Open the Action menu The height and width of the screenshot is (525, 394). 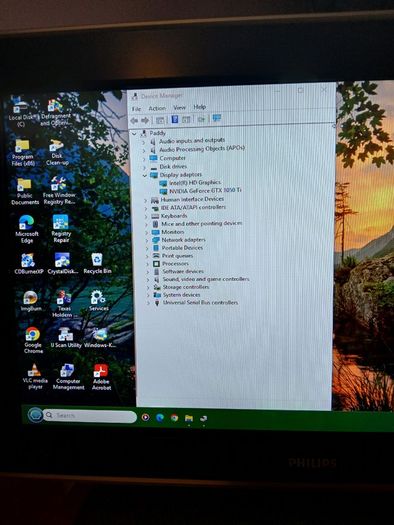pos(157,108)
